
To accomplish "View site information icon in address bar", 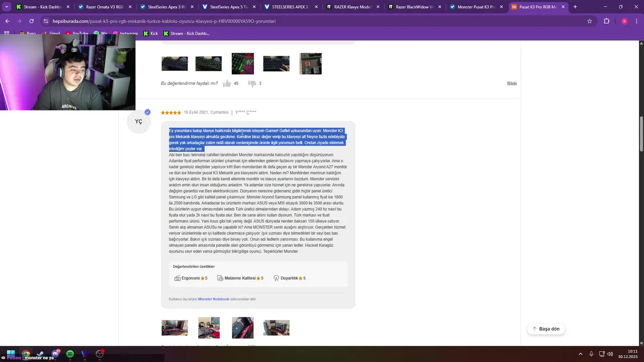I will point(46,21).
